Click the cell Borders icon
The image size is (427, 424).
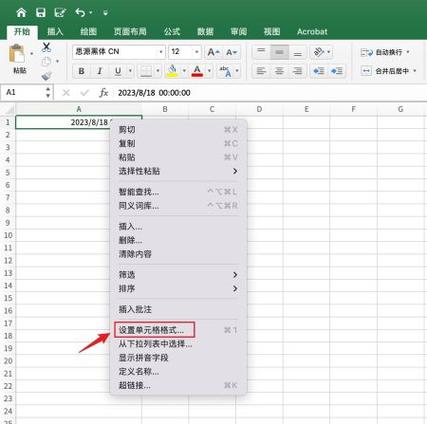146,71
